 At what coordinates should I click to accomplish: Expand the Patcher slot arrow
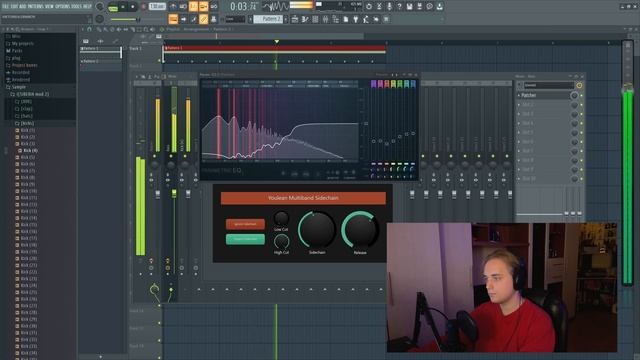coord(519,96)
